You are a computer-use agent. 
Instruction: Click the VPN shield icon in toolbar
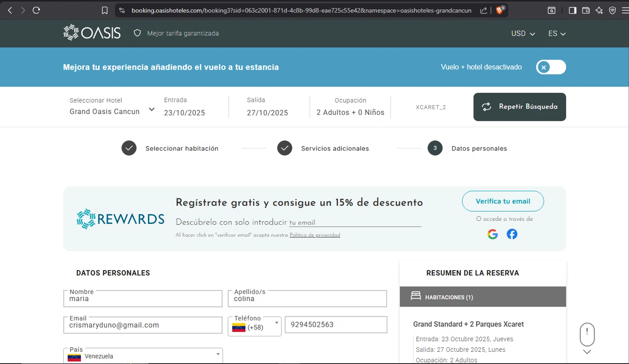click(x=613, y=10)
